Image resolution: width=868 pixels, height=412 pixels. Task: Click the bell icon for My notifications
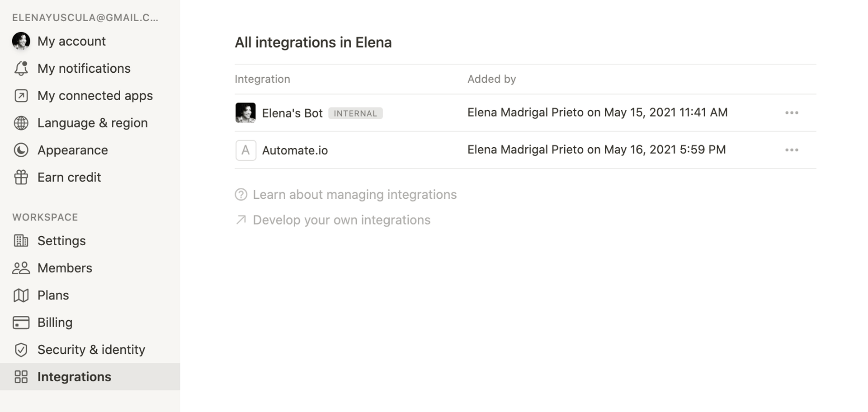click(x=21, y=69)
